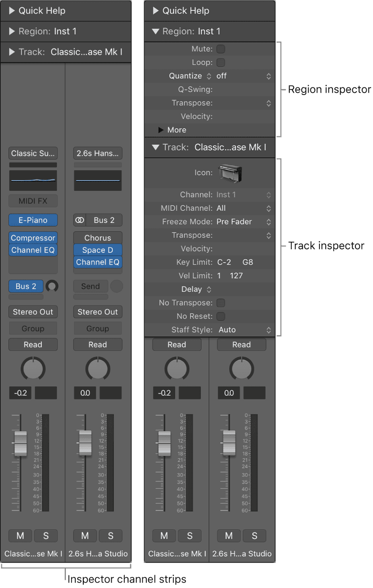Open Freeze Mode pop-up showing Pre Fader
The width and height of the screenshot is (373, 588).
pos(244,222)
